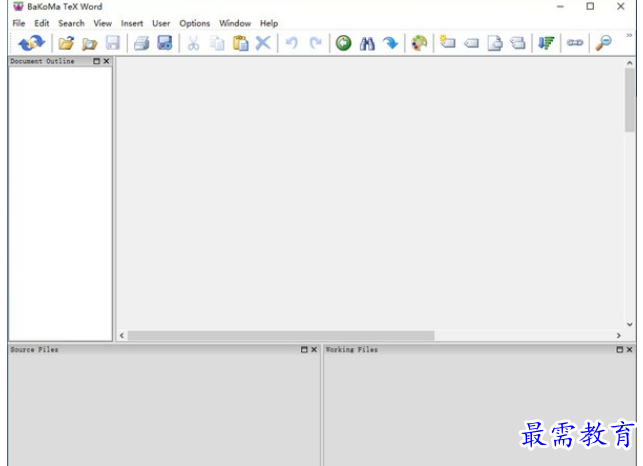This screenshot has height=466, width=643.
Task: Open the Insert menu
Action: click(x=132, y=23)
